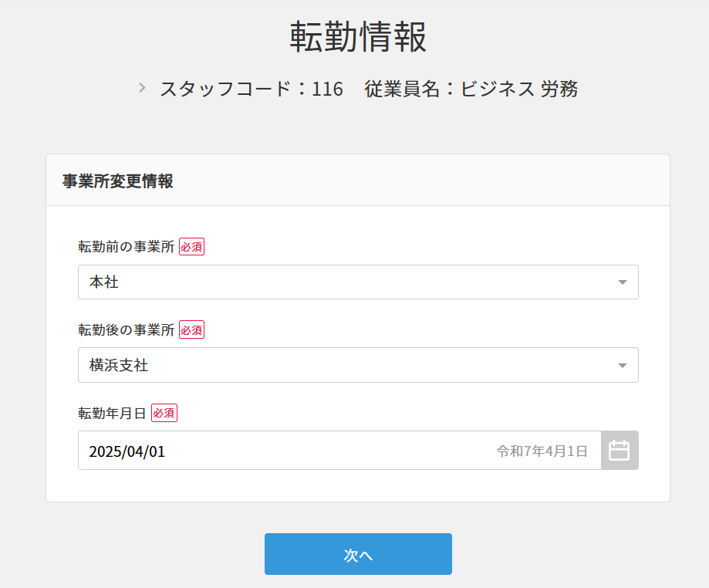Viewport: 709px width, 588px height.
Task: Expand the office selection list for the destination office
Action: [358, 365]
